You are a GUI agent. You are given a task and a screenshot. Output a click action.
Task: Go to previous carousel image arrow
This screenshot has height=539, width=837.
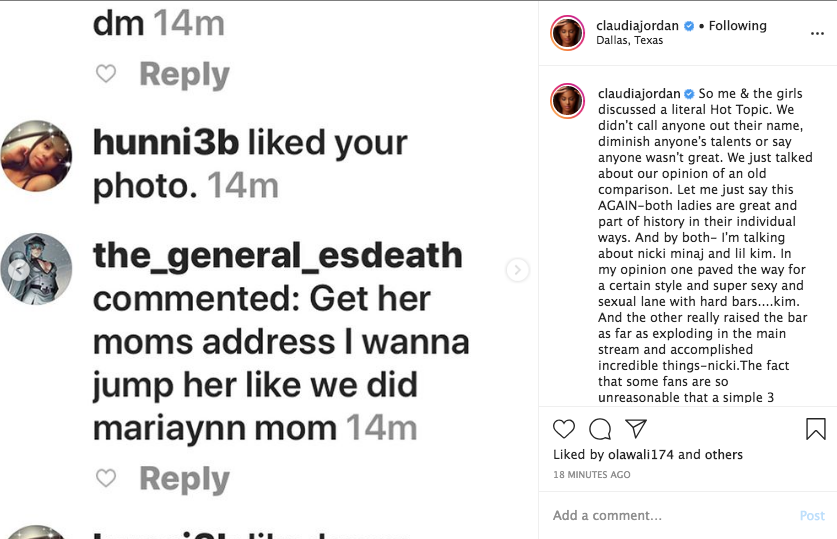pyautogui.click(x=17, y=269)
